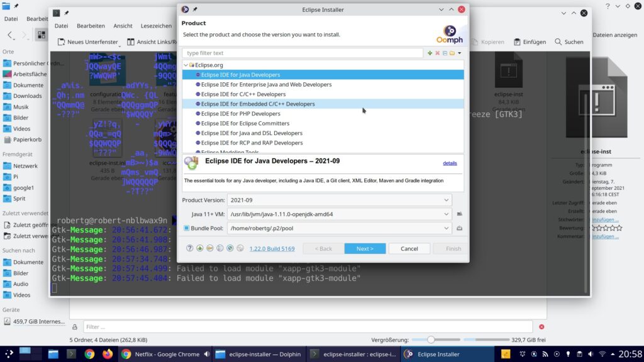
Task: Launch Google Chrome from the taskbar
Action: 89,354
